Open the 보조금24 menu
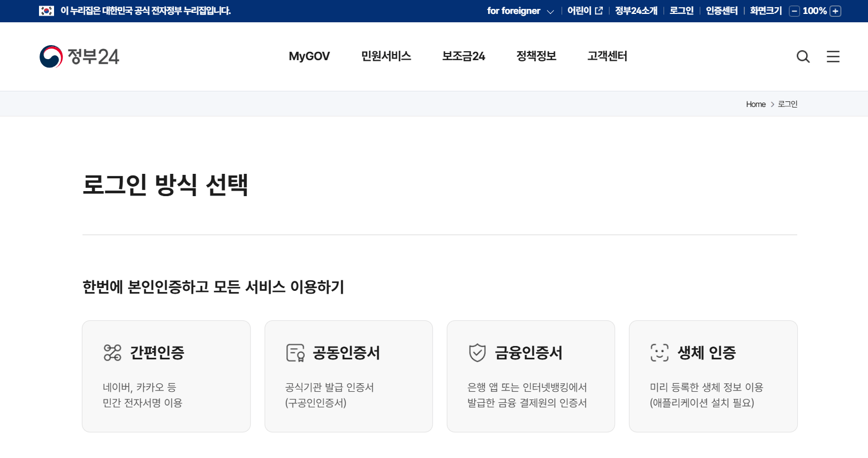 (463, 56)
